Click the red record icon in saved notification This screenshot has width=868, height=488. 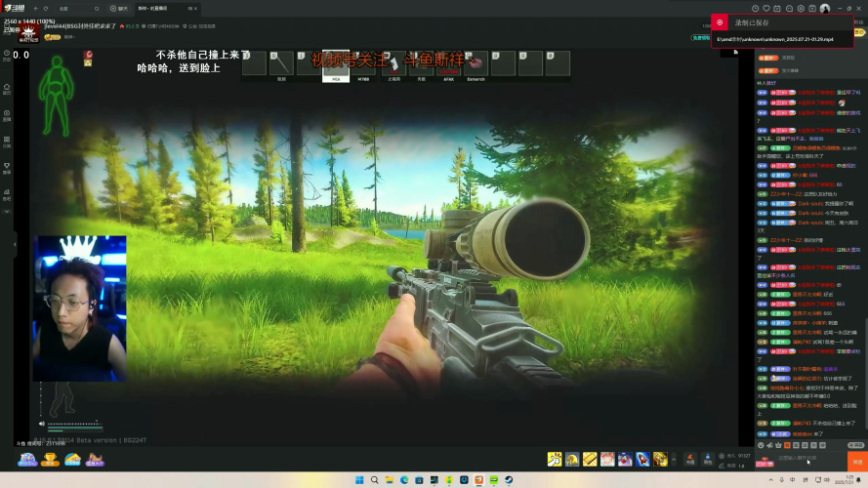[720, 22]
